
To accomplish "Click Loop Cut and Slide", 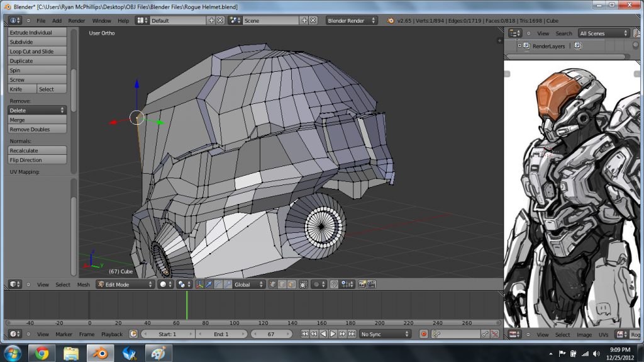I will (x=37, y=52).
